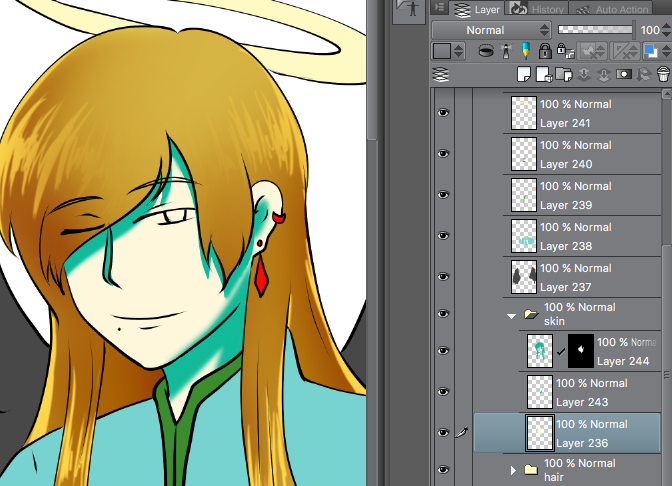Select the Layer 241 thumbnail

coord(524,113)
